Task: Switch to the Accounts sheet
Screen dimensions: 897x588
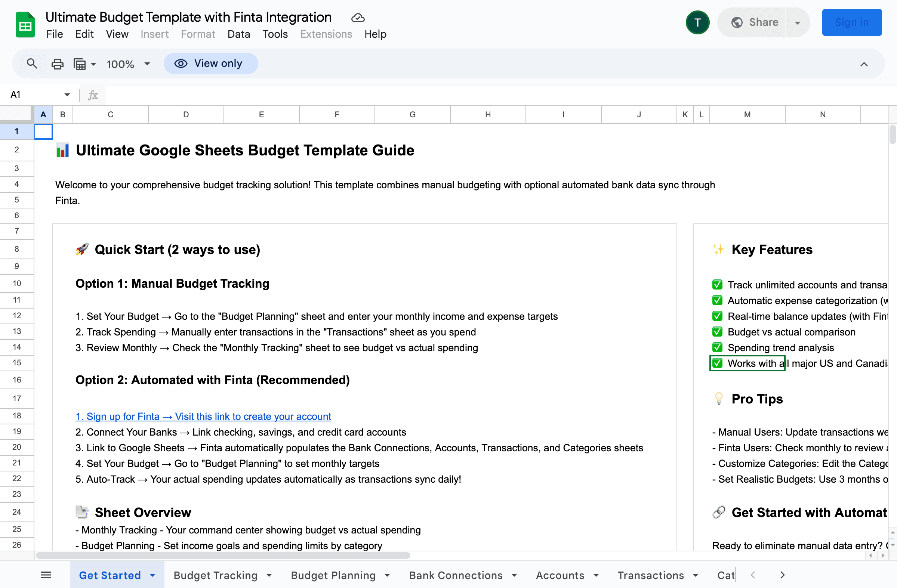Action: [560, 575]
